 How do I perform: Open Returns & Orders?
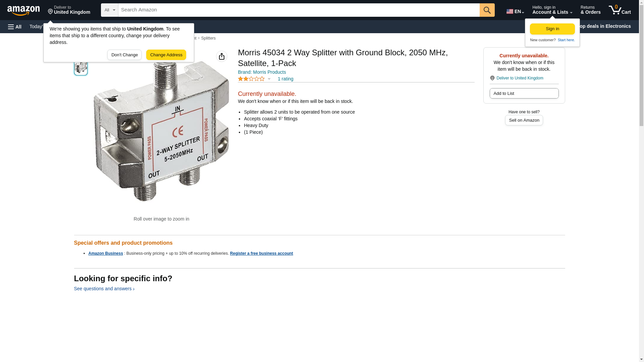tap(590, 10)
